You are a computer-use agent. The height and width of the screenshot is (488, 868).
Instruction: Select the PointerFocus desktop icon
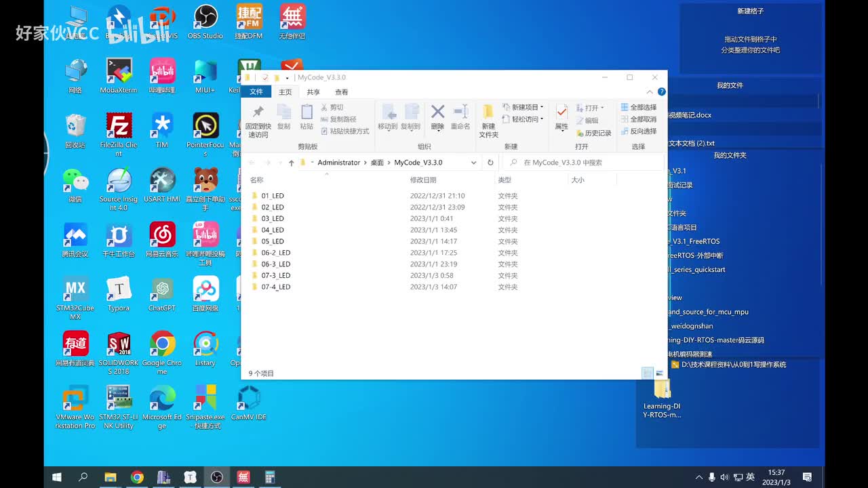205,134
